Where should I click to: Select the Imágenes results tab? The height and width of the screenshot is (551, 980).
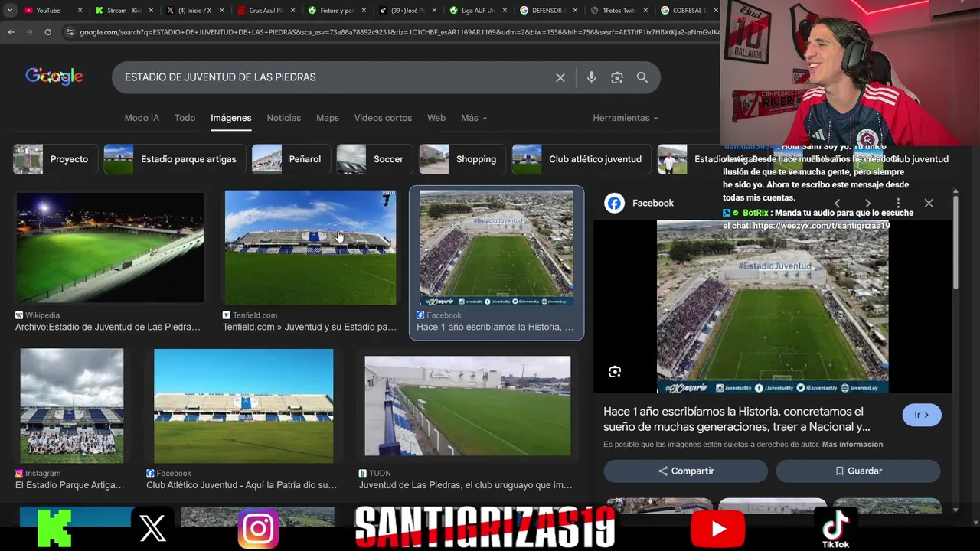pyautogui.click(x=231, y=118)
